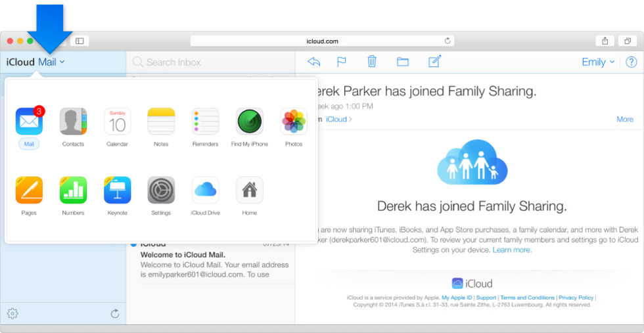This screenshot has height=333, width=644.
Task: Launch the Pages app
Action: [x=29, y=190]
